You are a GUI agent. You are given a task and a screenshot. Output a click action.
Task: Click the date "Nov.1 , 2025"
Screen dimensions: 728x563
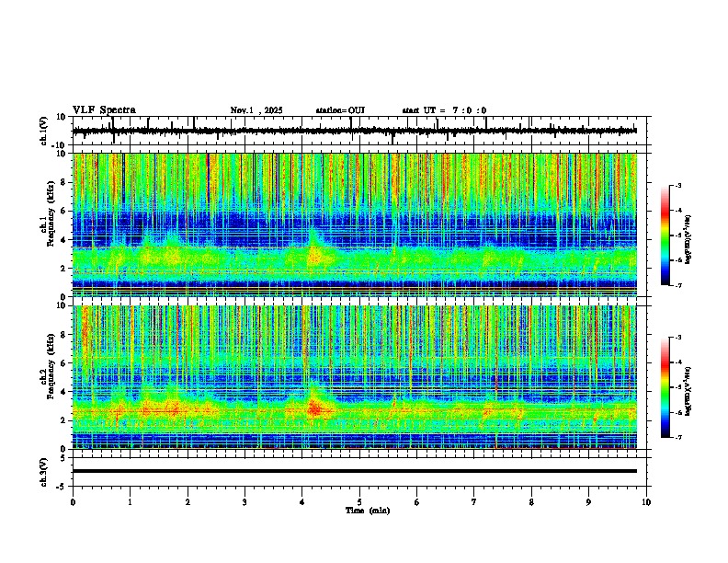tap(256, 110)
